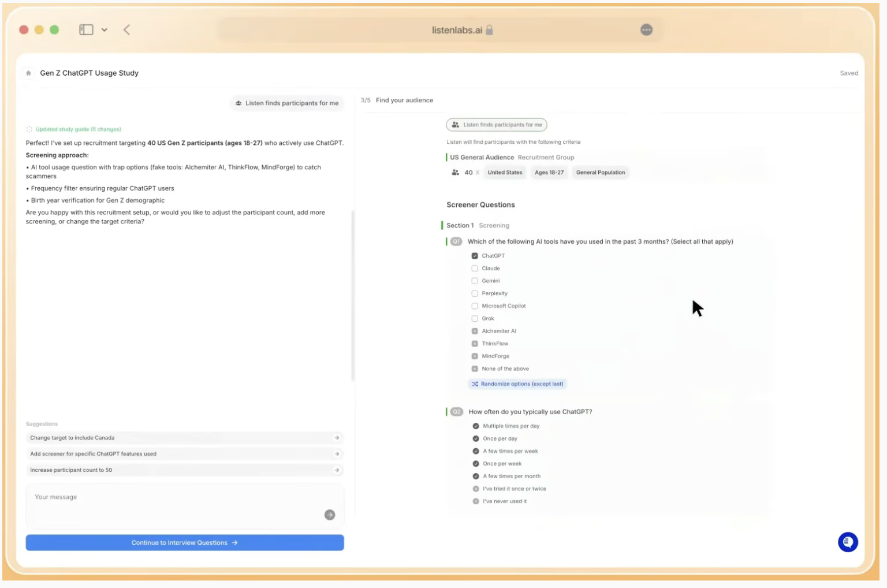Click the Section 1 Screening label
Viewport: 887px width, 588px height.
point(478,226)
